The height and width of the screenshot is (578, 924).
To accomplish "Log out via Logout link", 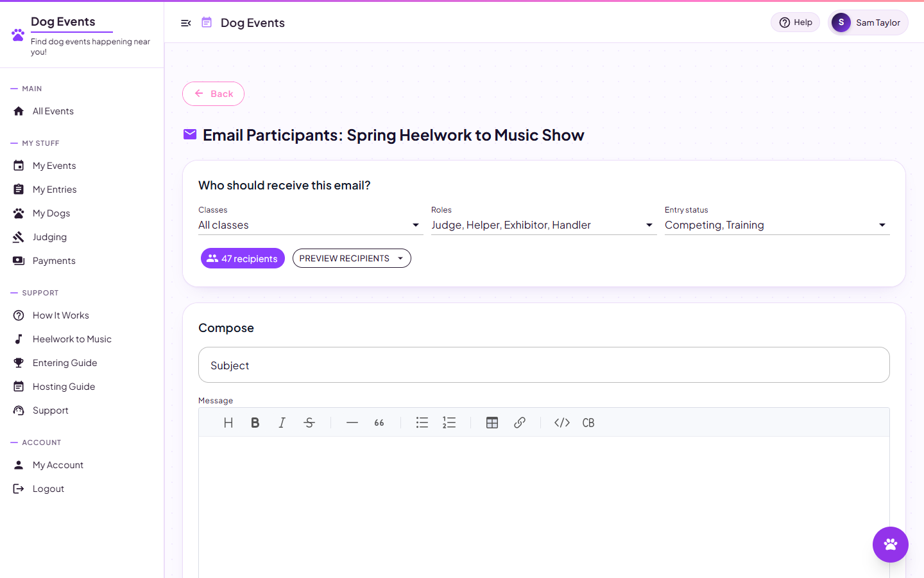I will pyautogui.click(x=82, y=489).
